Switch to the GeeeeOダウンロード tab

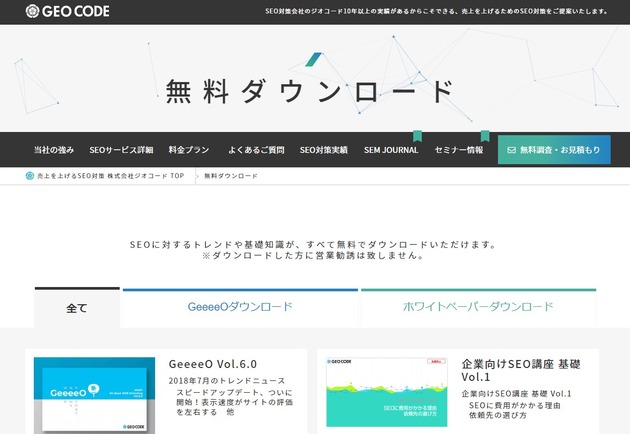coord(240,307)
